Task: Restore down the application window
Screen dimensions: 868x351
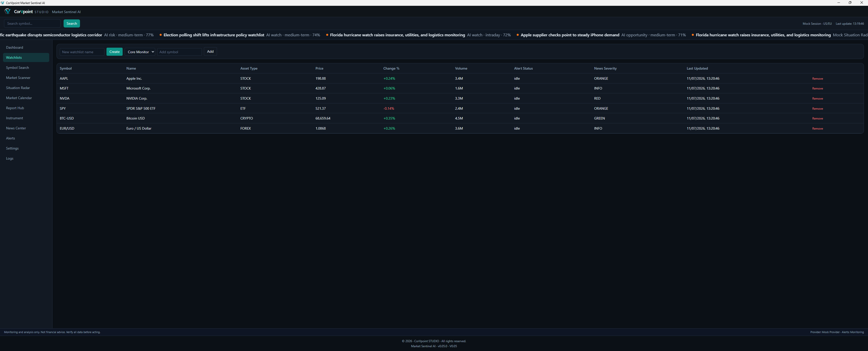Action: pos(850,3)
